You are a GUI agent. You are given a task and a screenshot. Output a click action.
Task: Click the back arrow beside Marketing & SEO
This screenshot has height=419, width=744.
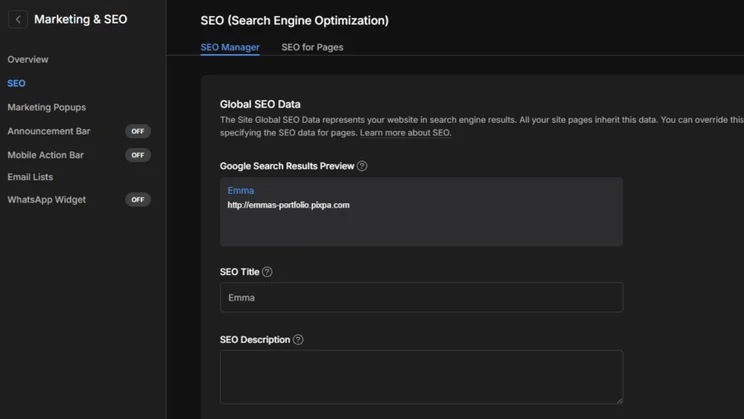[18, 19]
